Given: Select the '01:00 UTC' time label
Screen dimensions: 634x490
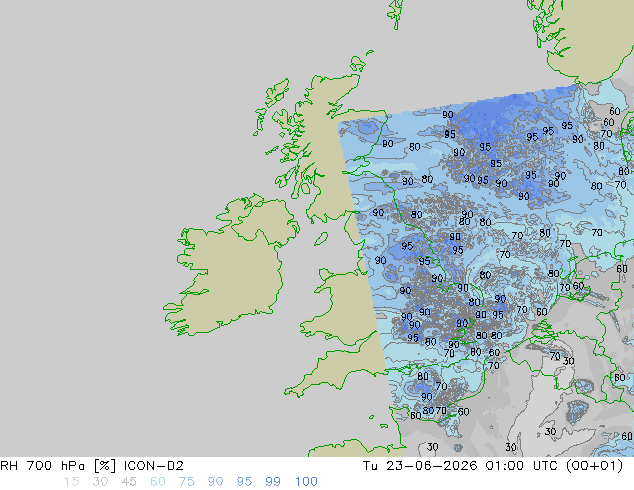Looking at the screenshot, I should pyautogui.click(x=522, y=466).
